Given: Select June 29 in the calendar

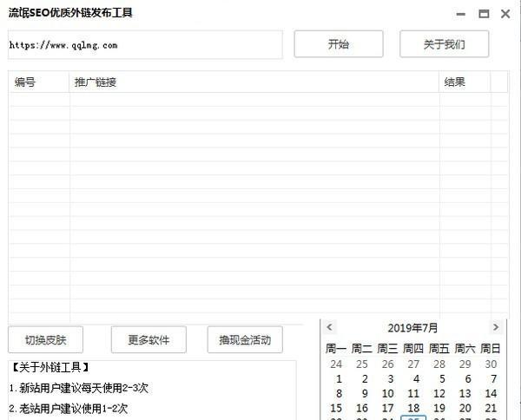Looking at the screenshot, I should tap(465, 364).
